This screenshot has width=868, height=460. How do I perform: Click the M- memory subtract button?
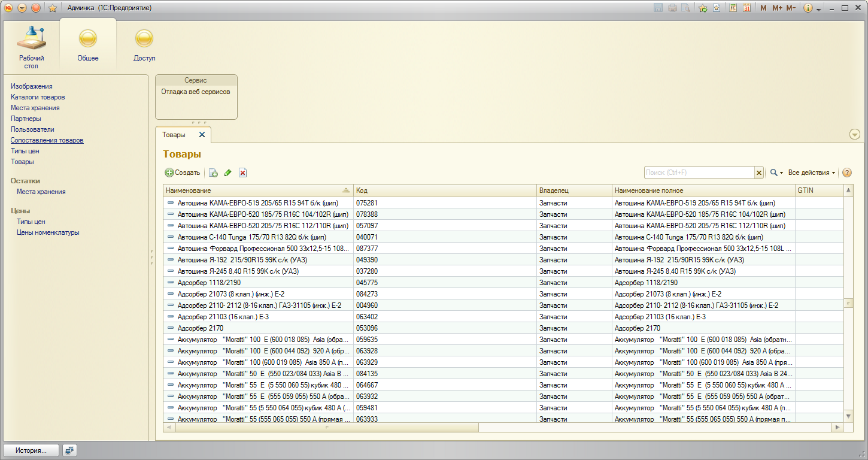(791, 8)
